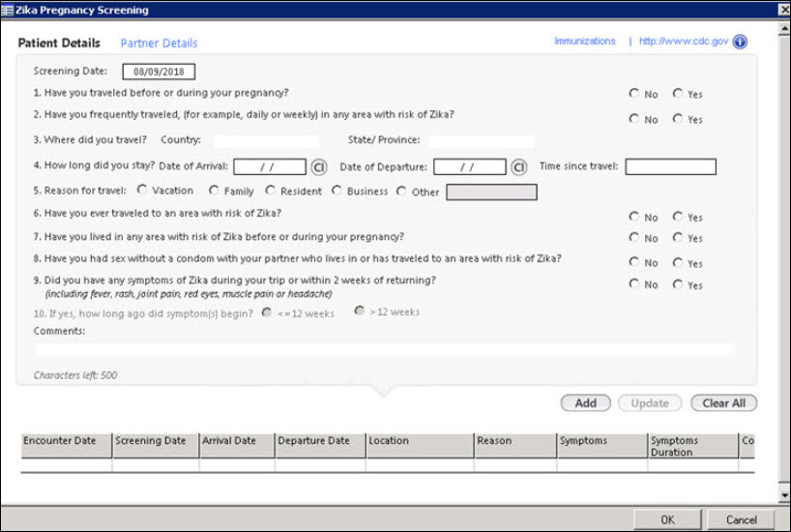The image size is (791, 532).
Task: Click the Date of Arrival input
Action: (x=270, y=167)
